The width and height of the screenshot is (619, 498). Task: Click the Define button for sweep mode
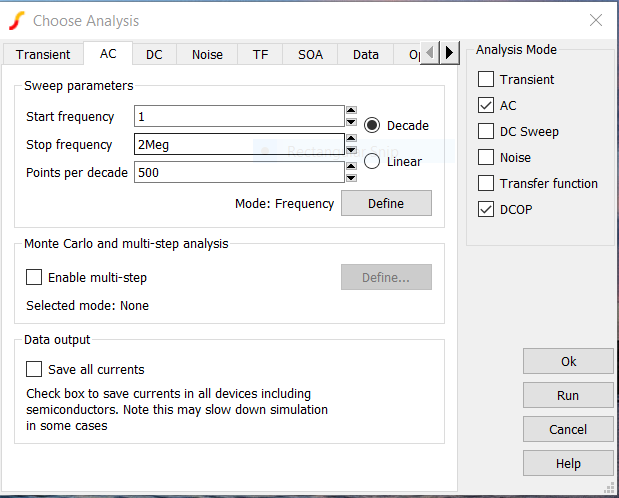pos(386,204)
